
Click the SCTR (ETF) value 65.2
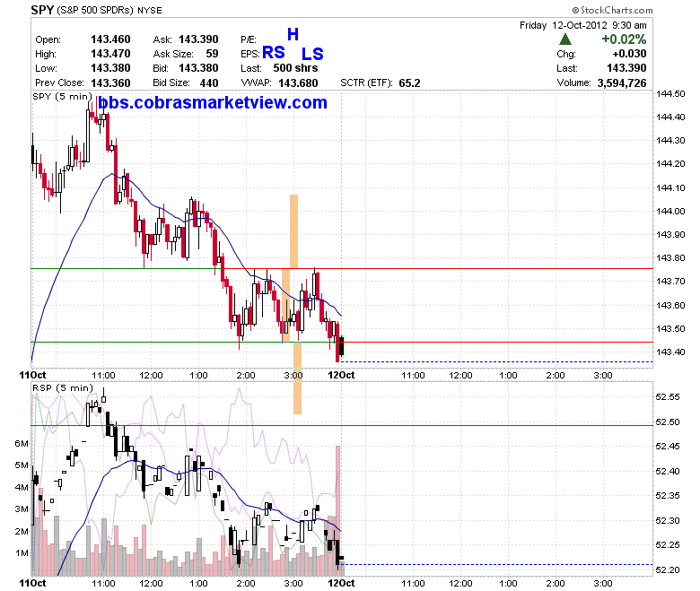(409, 83)
